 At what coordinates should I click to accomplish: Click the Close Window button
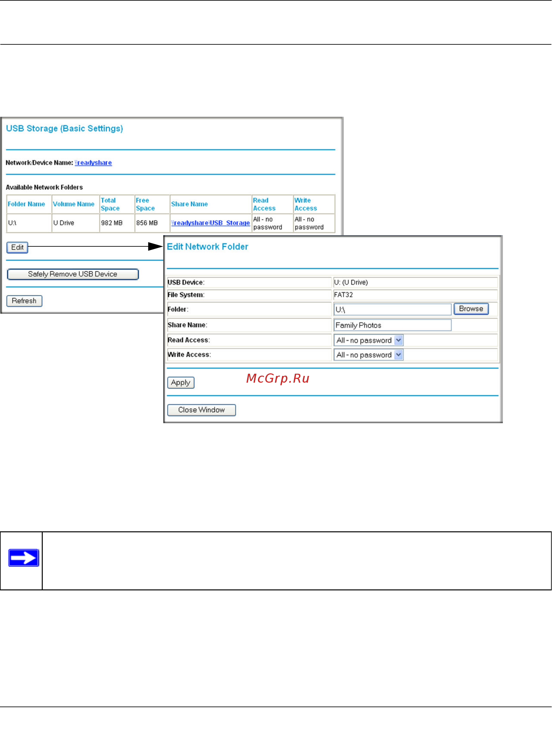[202, 410]
